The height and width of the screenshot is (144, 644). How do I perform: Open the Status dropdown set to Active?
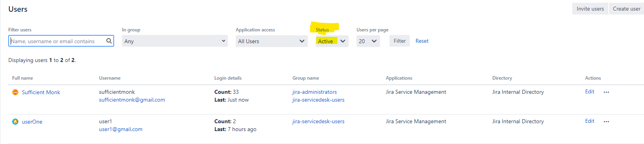coord(332,41)
